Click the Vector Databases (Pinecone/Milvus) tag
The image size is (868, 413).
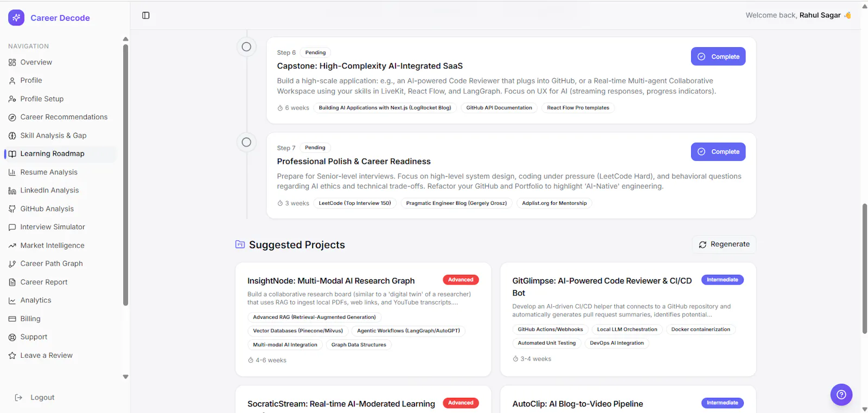[x=298, y=331]
